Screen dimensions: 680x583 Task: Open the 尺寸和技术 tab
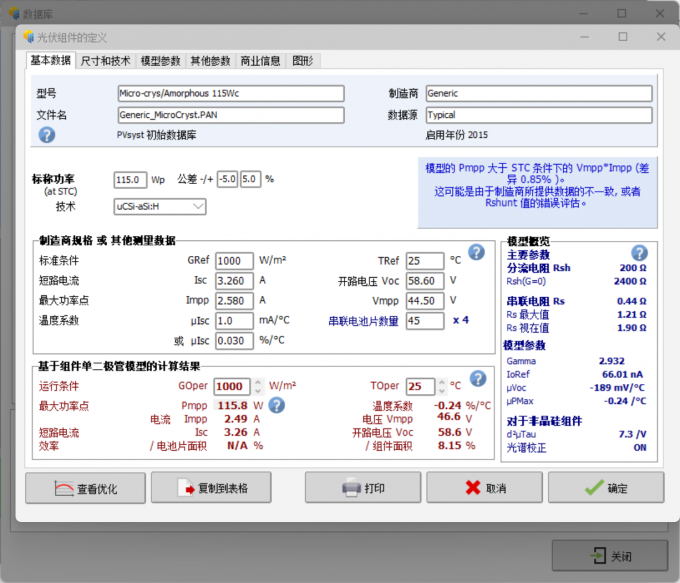(105, 61)
